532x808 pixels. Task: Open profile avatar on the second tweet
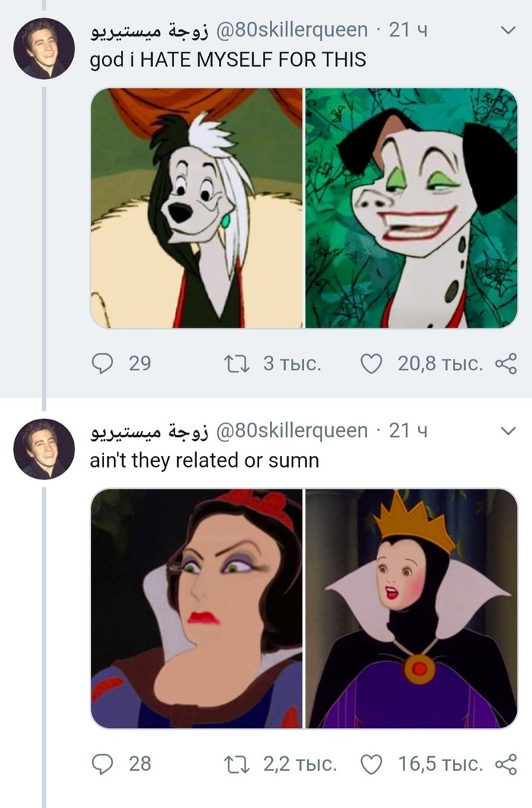43,448
